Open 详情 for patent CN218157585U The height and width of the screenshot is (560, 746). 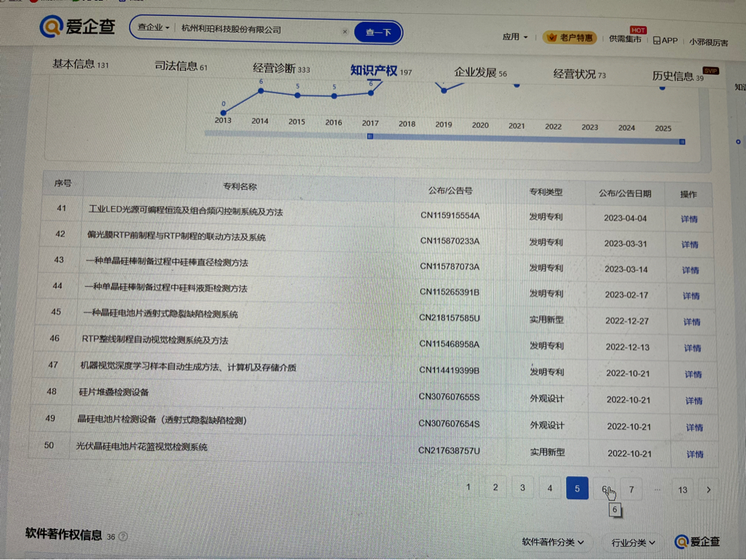(x=692, y=323)
